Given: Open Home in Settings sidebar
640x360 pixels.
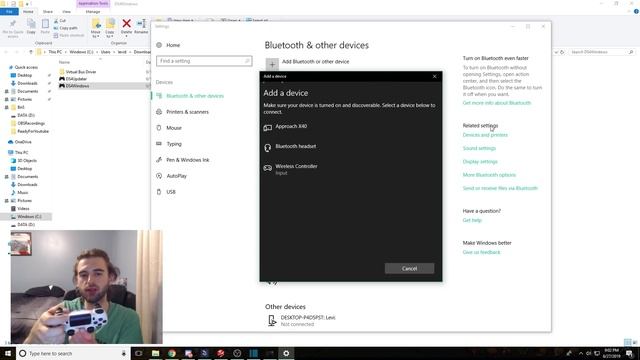Looking at the screenshot, I should pyautogui.click(x=168, y=45).
